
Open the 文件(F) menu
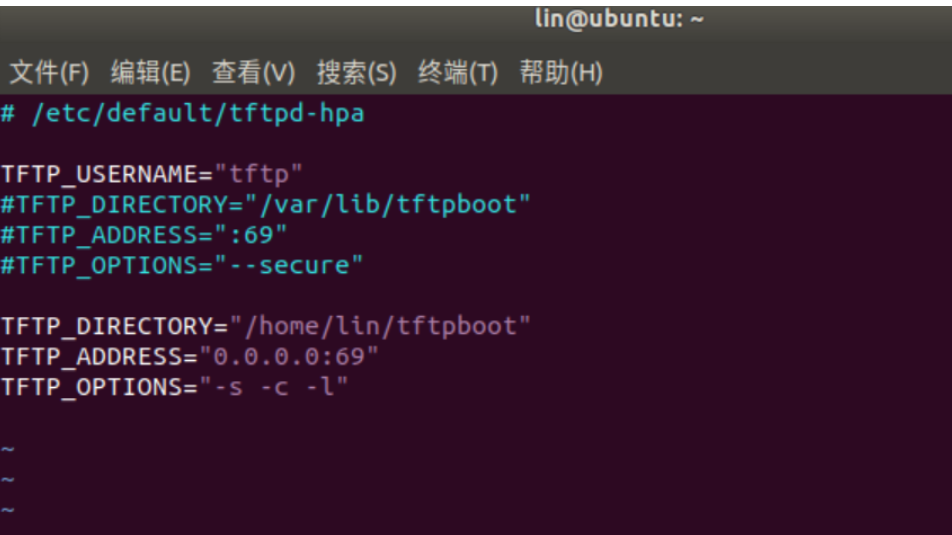point(49,73)
